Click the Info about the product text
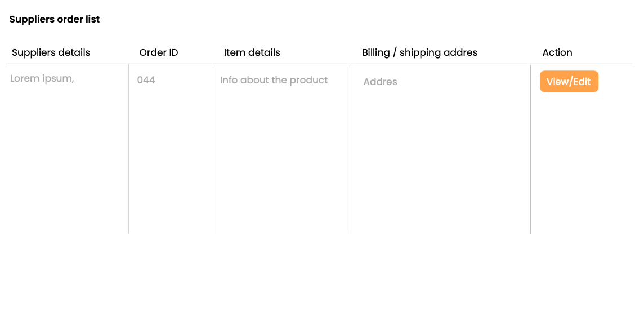 pos(274,80)
